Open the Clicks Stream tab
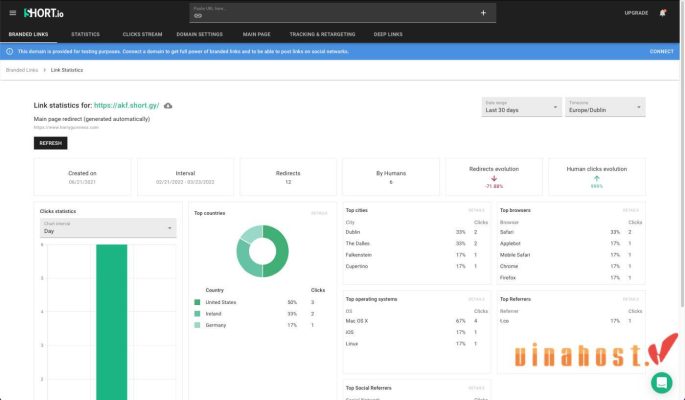This screenshot has height=400, width=685. click(x=142, y=34)
